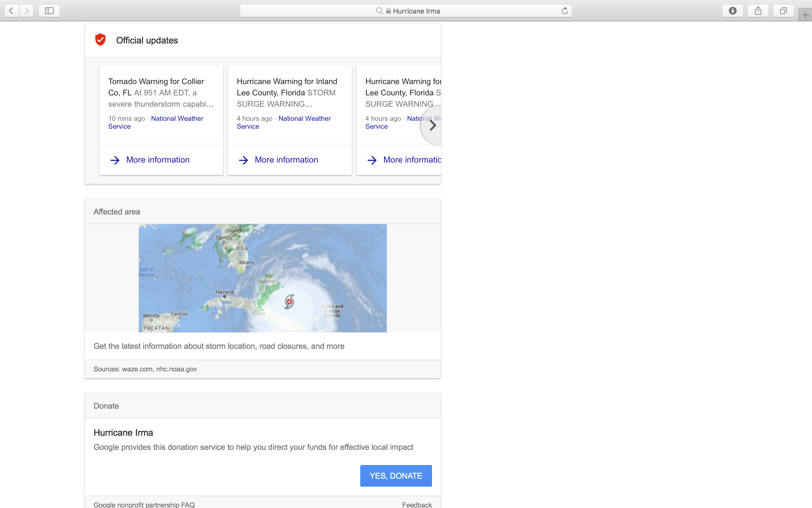Click the Official updates heading
812x508 pixels.
point(147,40)
